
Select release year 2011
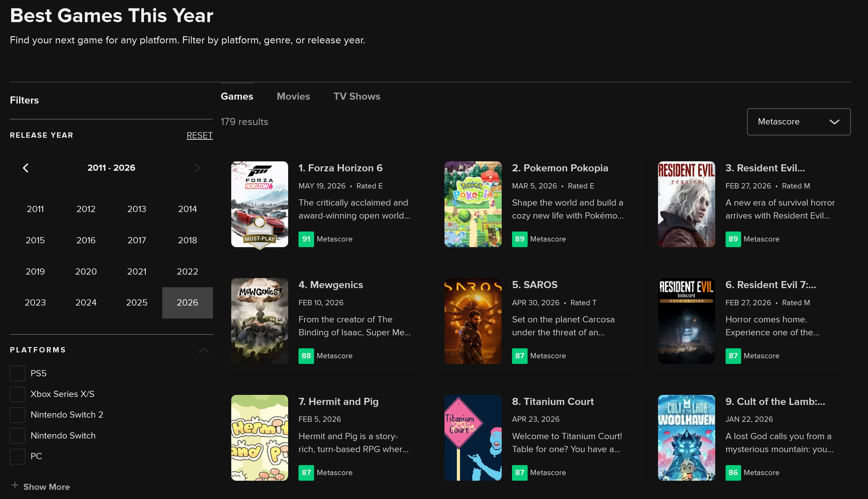pyautogui.click(x=35, y=209)
